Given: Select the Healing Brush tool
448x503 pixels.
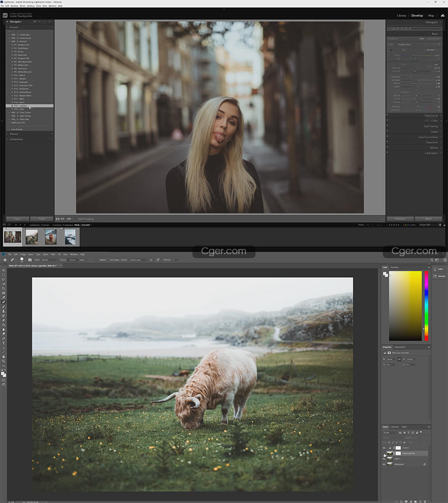Looking at the screenshot, I should [x=4, y=302].
